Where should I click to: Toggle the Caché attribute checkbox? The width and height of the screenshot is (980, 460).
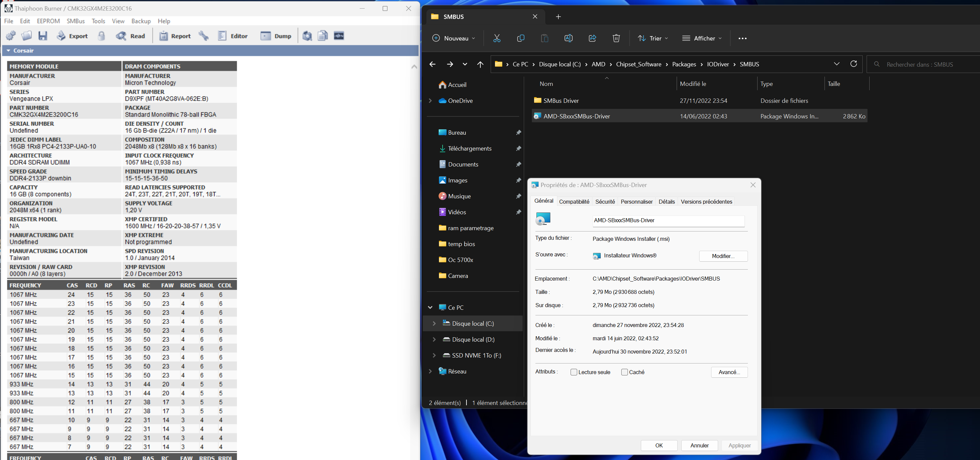tap(624, 372)
